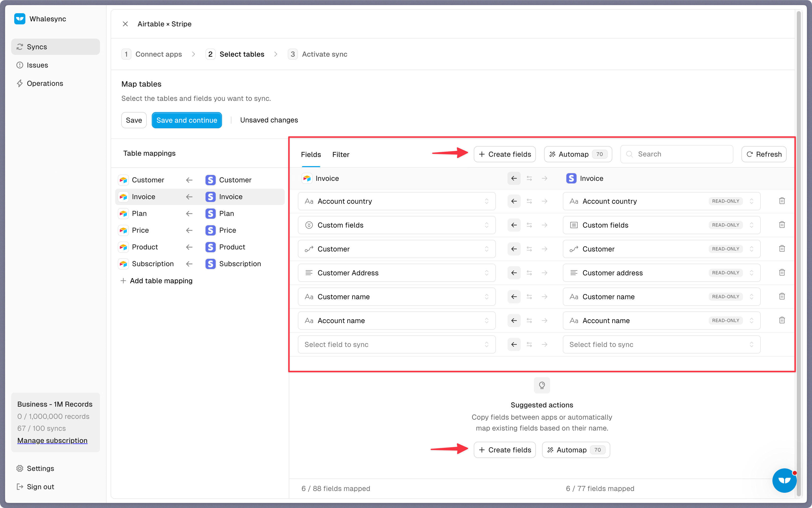Image resolution: width=812 pixels, height=508 pixels.
Task: Click the direction arrow in Plan mapping
Action: 189,214
